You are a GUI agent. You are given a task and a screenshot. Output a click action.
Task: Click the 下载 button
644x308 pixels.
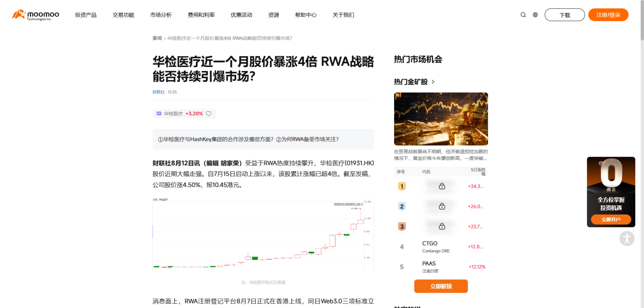565,15
